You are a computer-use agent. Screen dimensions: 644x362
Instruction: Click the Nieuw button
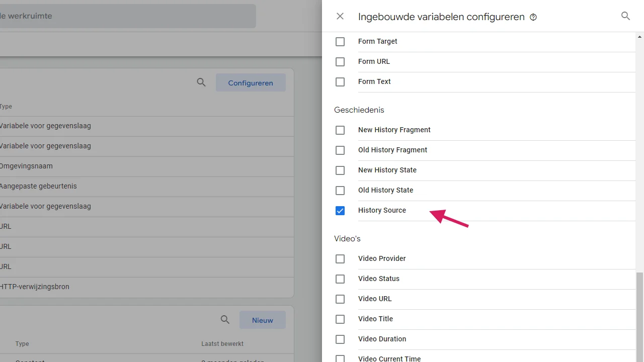[263, 320]
